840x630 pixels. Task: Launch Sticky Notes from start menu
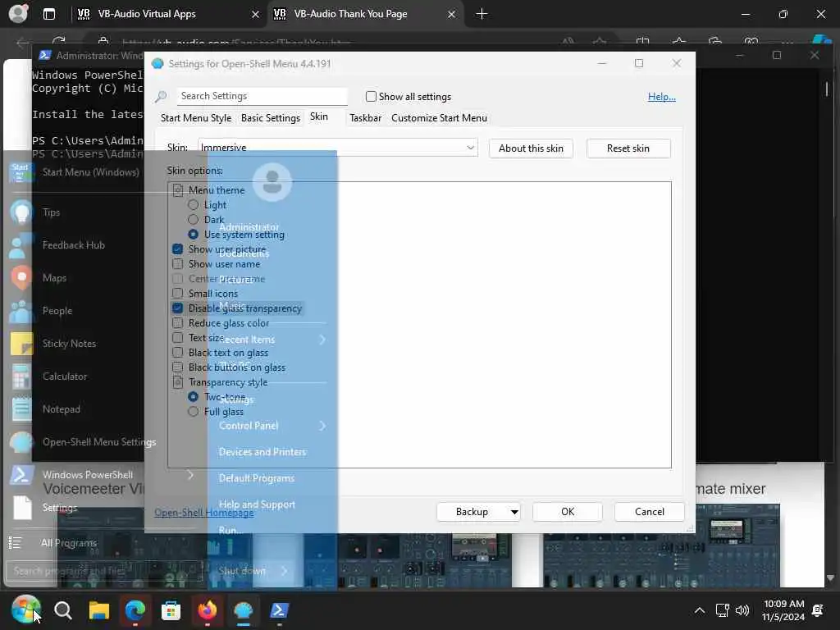tap(102, 344)
